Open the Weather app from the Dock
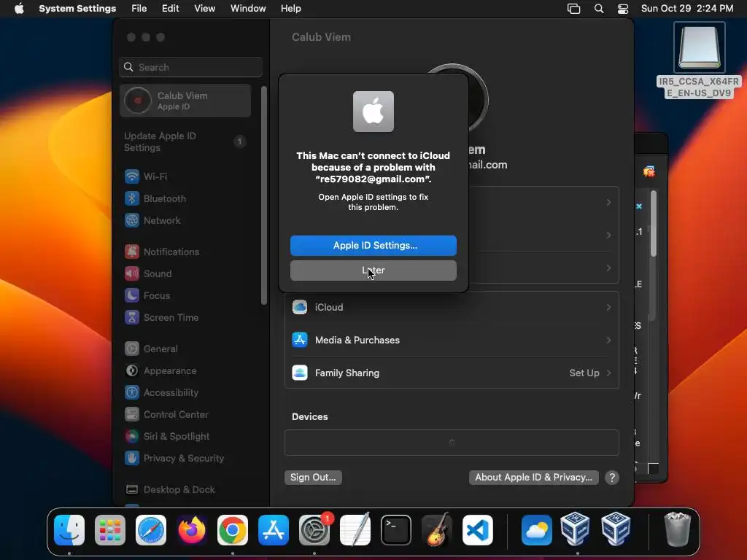The image size is (747, 560). tap(537, 530)
